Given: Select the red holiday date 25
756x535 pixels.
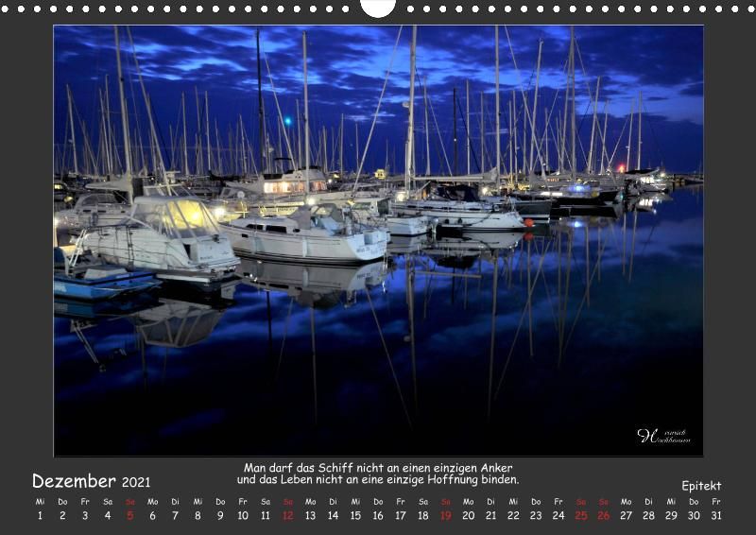Looking at the screenshot, I should pyautogui.click(x=581, y=515).
